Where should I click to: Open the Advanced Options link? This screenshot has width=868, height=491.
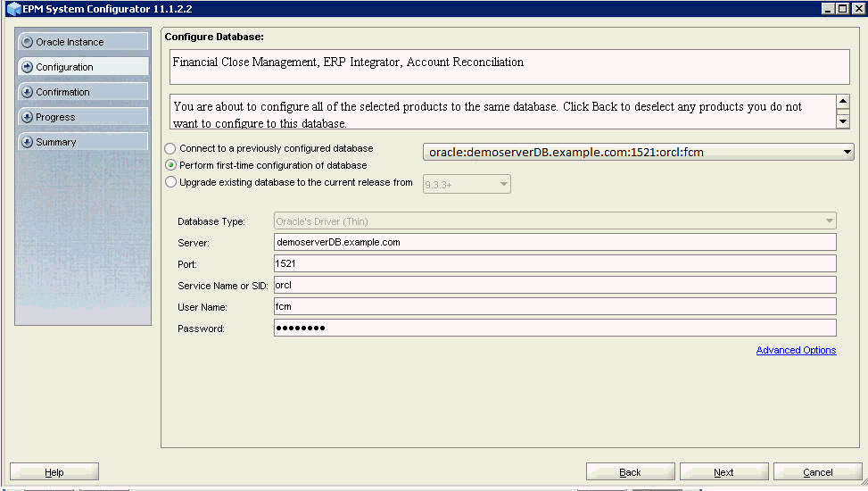click(x=796, y=350)
